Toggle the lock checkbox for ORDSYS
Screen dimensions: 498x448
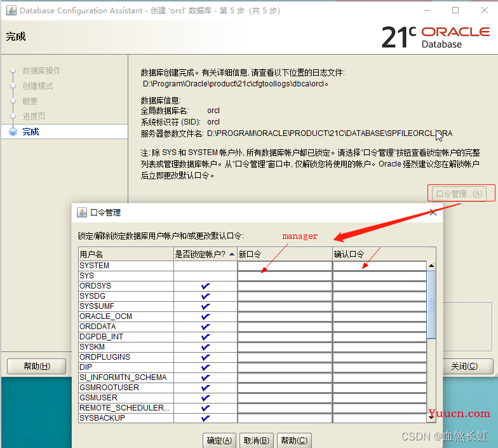pos(206,286)
